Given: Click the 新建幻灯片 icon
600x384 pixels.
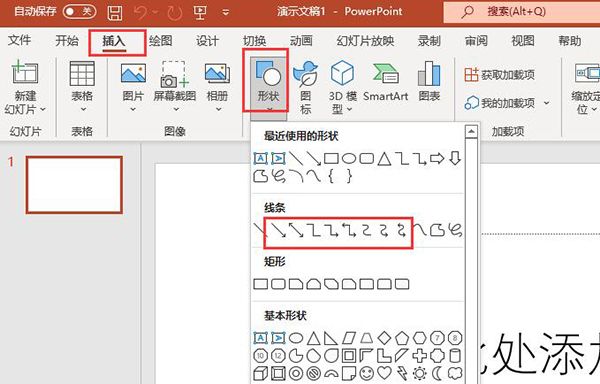Looking at the screenshot, I should [x=25, y=73].
